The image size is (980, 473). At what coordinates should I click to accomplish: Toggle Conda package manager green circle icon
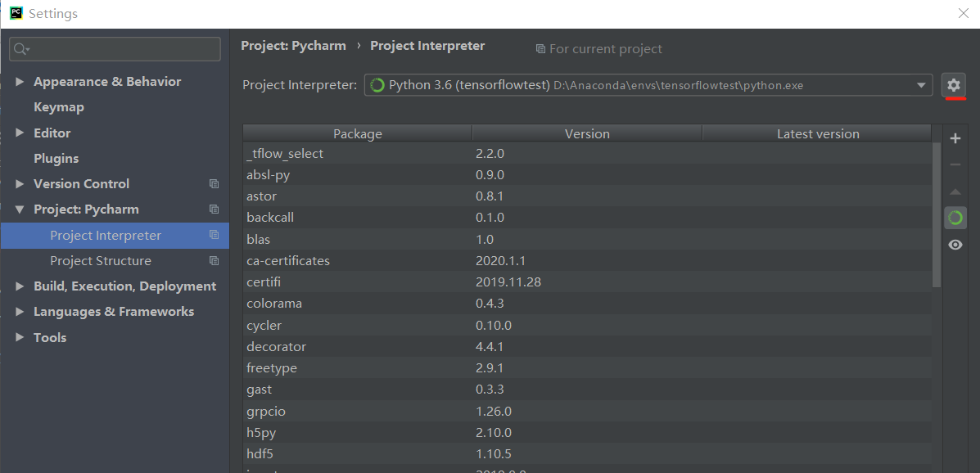point(955,218)
